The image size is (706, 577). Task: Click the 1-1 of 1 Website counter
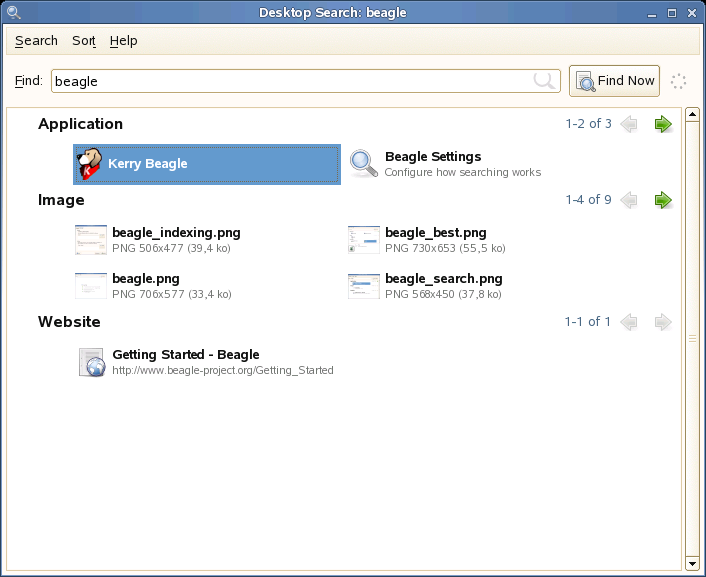tap(588, 322)
